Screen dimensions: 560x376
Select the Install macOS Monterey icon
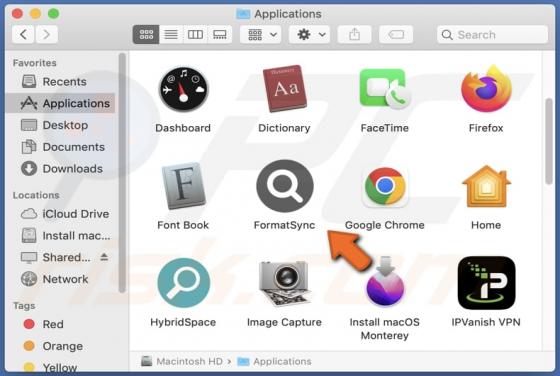[x=385, y=283]
